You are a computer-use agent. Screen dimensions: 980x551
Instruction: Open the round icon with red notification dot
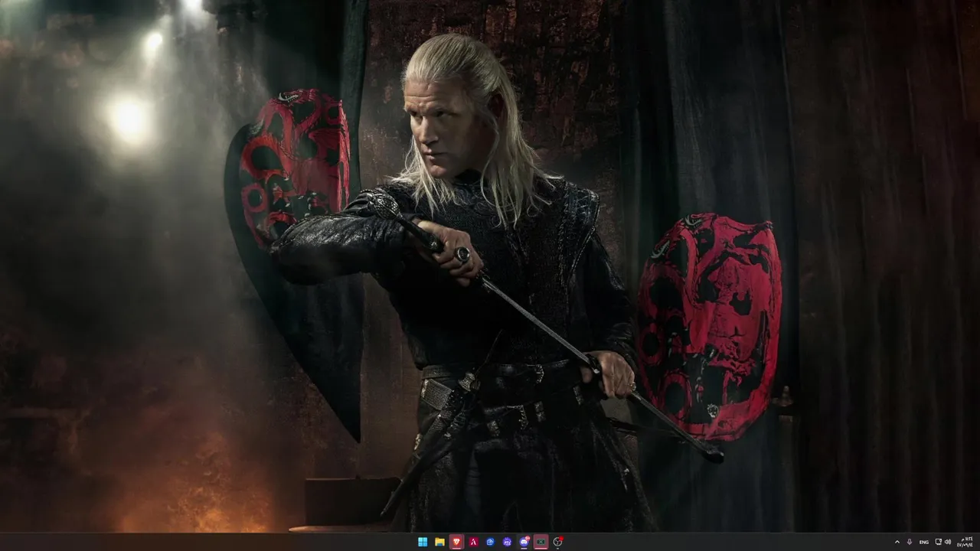[x=558, y=542]
